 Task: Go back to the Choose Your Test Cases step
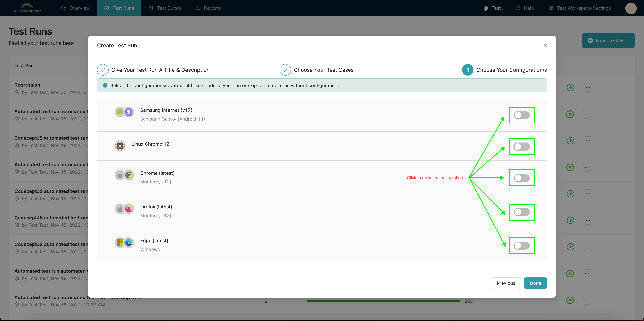point(316,70)
